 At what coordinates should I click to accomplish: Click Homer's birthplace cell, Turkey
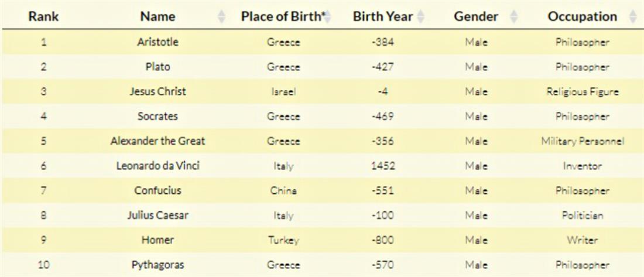click(283, 241)
